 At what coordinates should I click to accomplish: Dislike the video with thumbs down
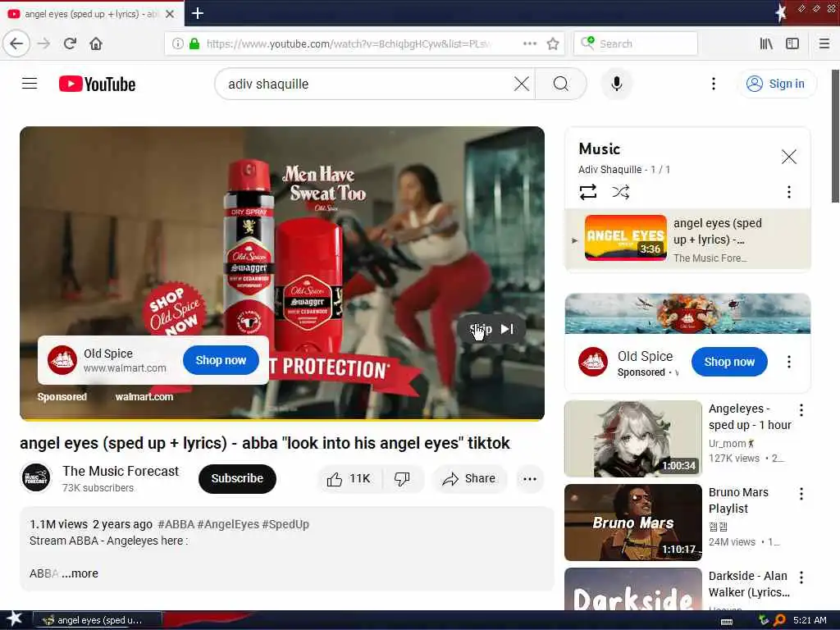click(402, 478)
